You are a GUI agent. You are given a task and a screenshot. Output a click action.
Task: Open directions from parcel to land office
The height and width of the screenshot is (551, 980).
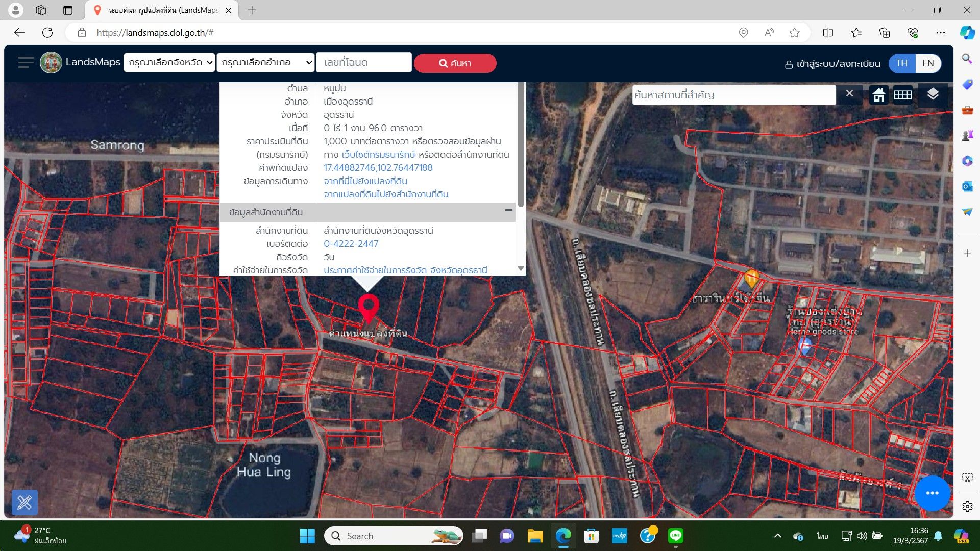386,194
